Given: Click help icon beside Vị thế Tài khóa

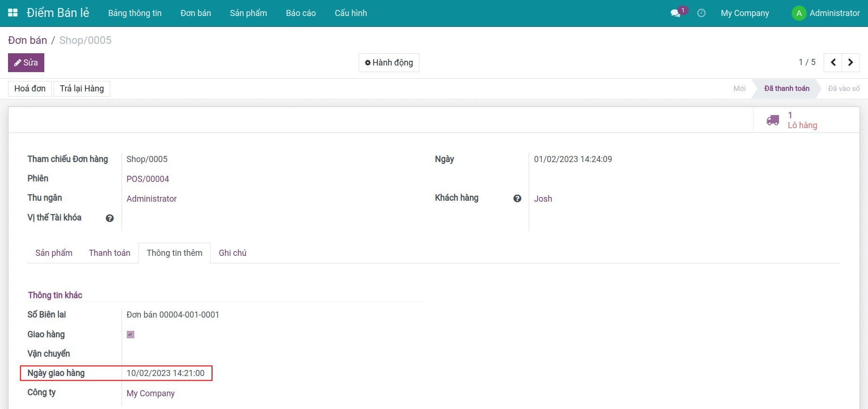Looking at the screenshot, I should [x=110, y=218].
